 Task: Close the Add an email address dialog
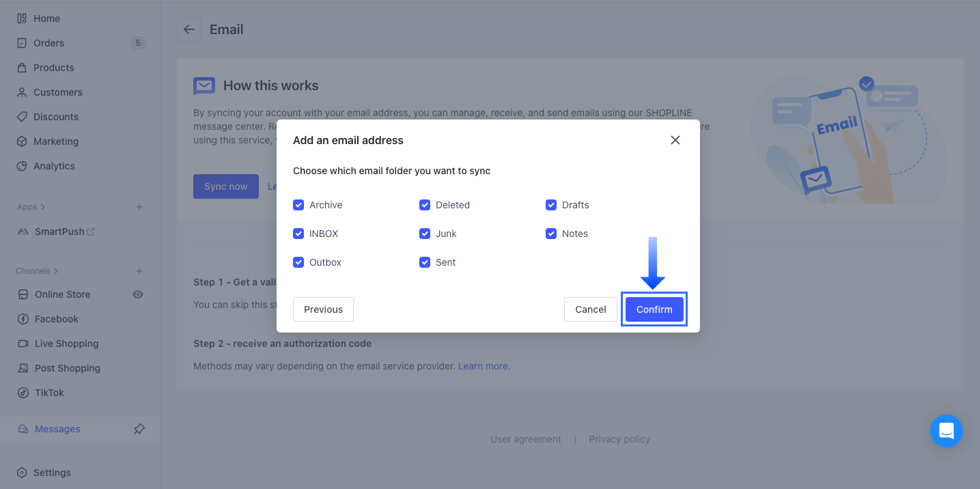point(675,140)
